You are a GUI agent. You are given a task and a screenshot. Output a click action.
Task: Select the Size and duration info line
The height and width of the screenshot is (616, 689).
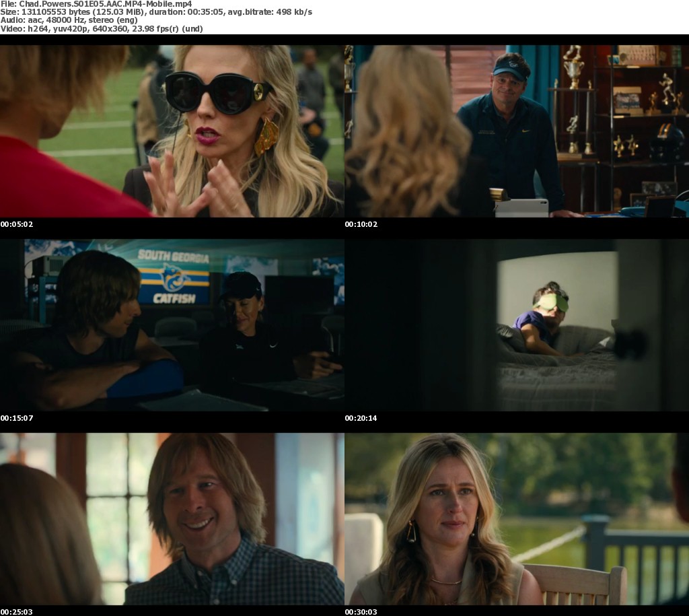156,12
